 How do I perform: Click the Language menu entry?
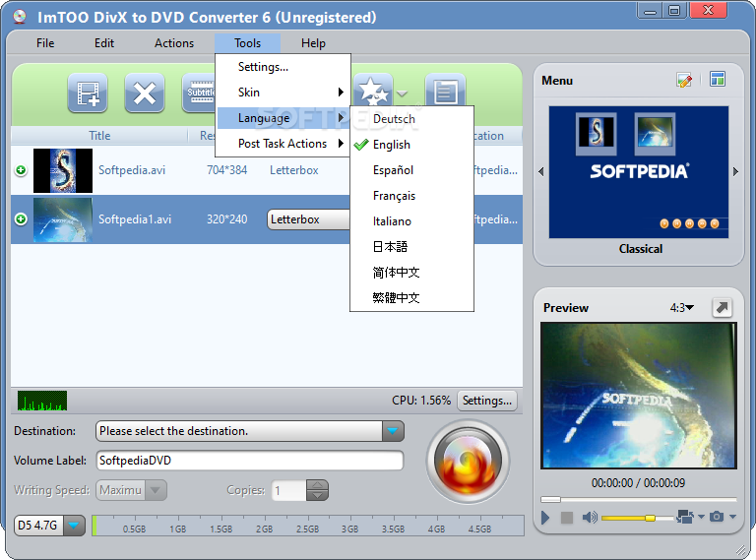pyautogui.click(x=283, y=118)
